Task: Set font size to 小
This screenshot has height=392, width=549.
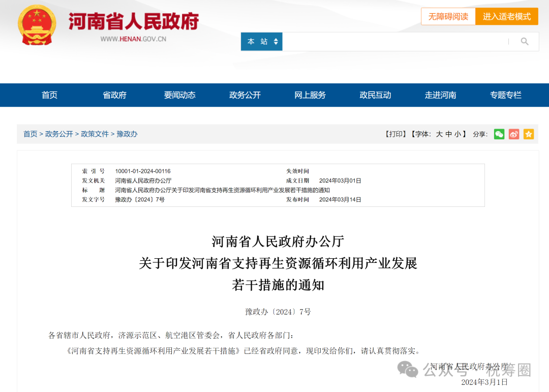Action: [457, 134]
